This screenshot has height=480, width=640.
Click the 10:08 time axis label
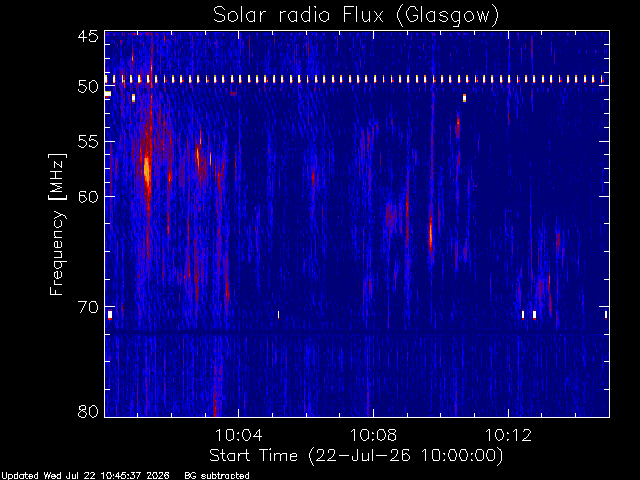pyautogui.click(x=373, y=435)
